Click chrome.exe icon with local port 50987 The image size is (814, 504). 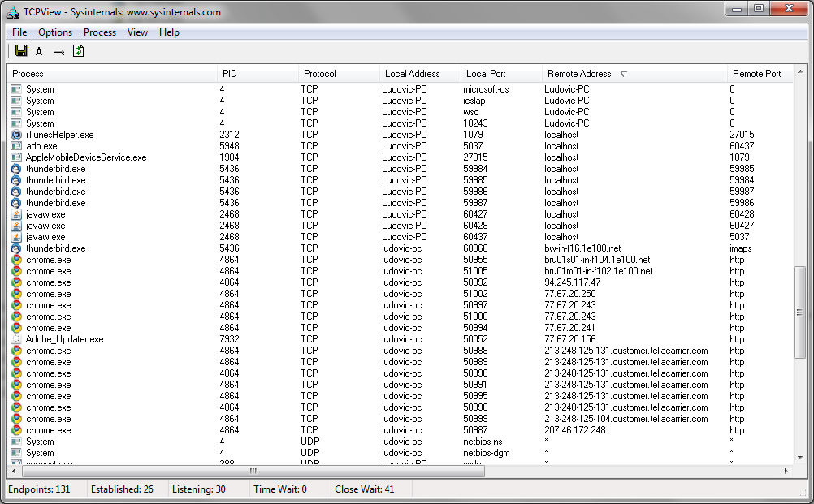(16, 430)
